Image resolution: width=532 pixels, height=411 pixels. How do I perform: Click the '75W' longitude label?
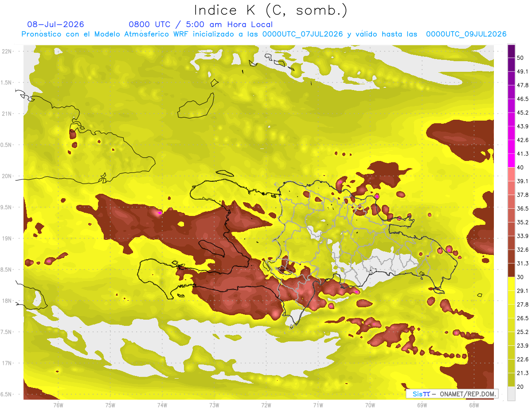[x=110, y=405]
